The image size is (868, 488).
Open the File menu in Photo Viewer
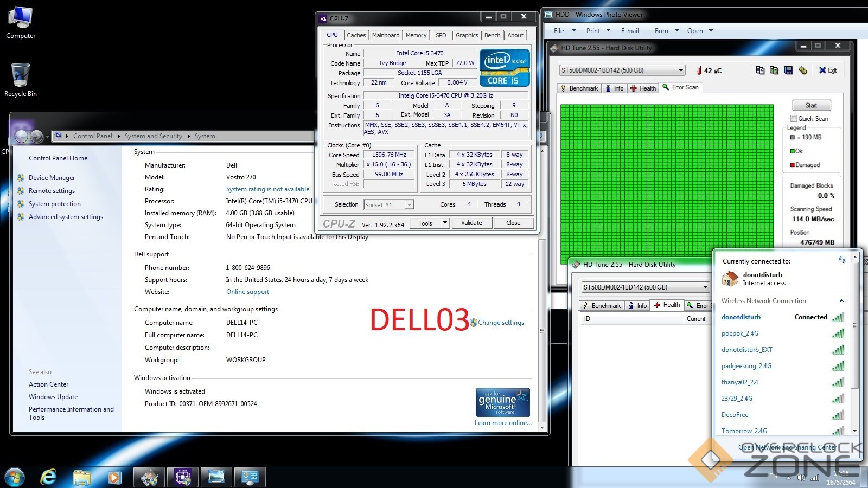point(559,31)
